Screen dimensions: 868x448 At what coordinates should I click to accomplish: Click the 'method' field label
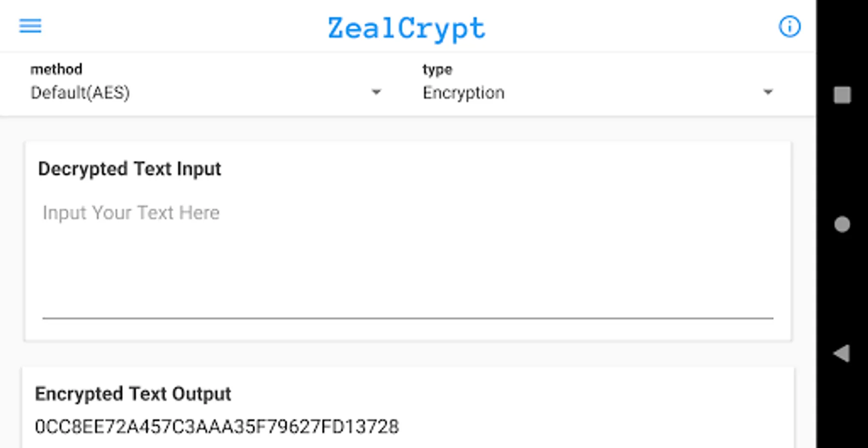coord(56,69)
